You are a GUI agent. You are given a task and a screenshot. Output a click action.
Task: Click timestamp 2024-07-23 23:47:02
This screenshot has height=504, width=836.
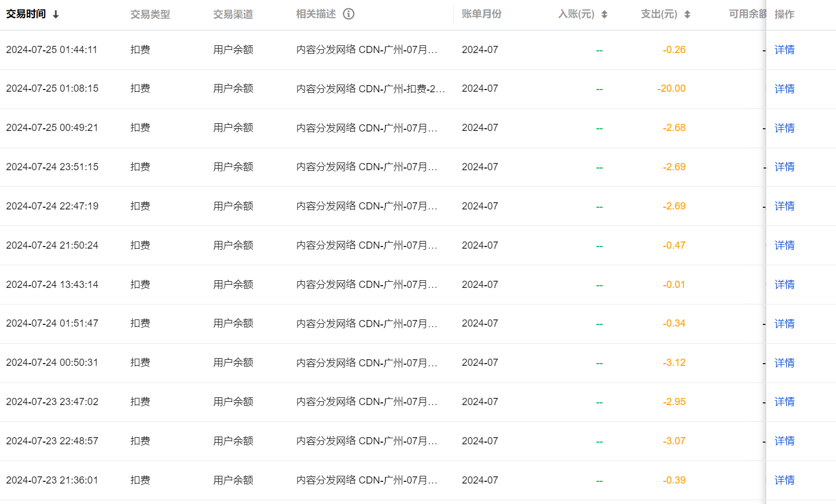coord(52,402)
